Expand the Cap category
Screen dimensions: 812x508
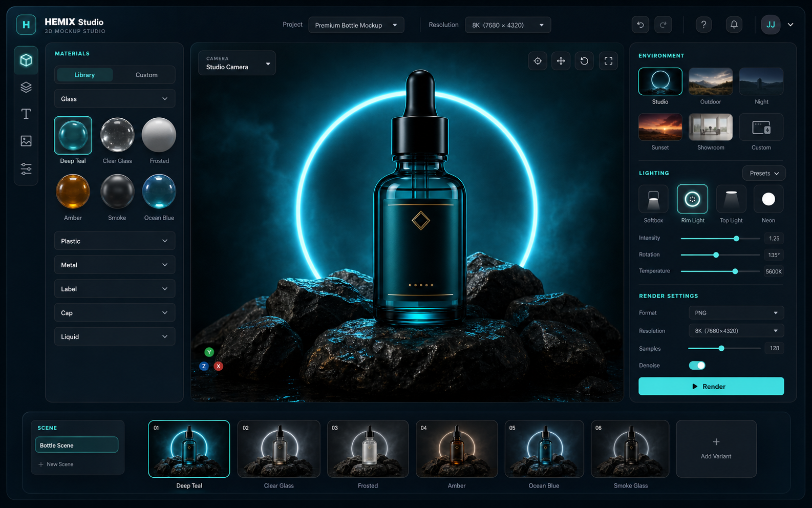click(x=115, y=313)
